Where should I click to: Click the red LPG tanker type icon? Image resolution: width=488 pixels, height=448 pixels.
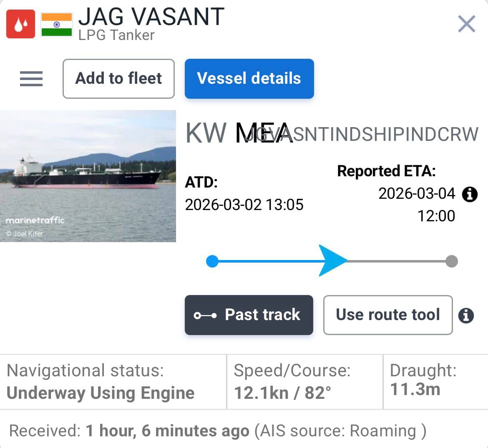(20, 25)
